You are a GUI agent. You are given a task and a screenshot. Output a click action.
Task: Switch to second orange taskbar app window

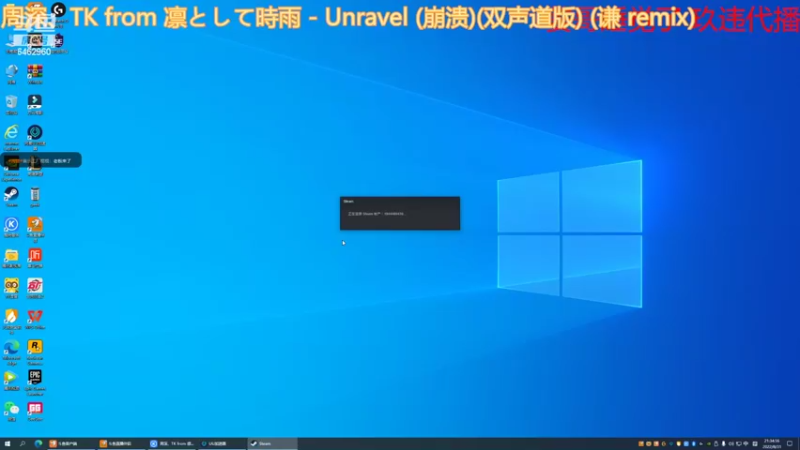121,444
